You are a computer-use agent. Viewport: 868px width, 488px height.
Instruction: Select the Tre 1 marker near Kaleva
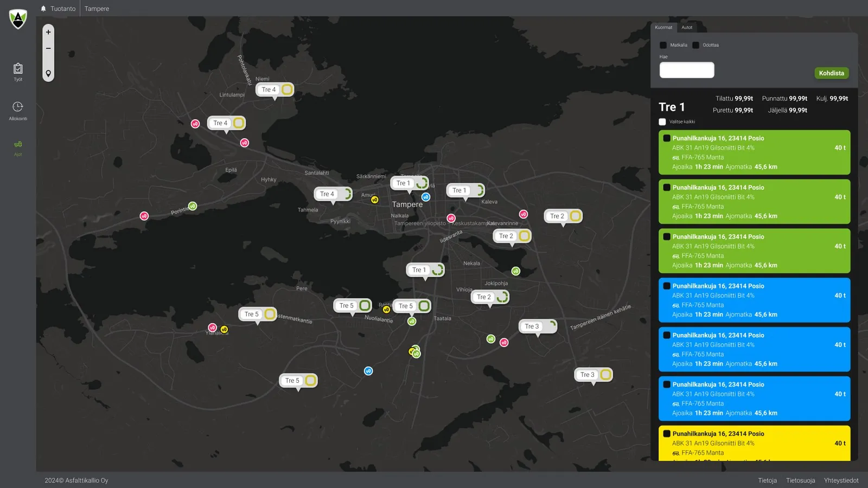pos(465,190)
